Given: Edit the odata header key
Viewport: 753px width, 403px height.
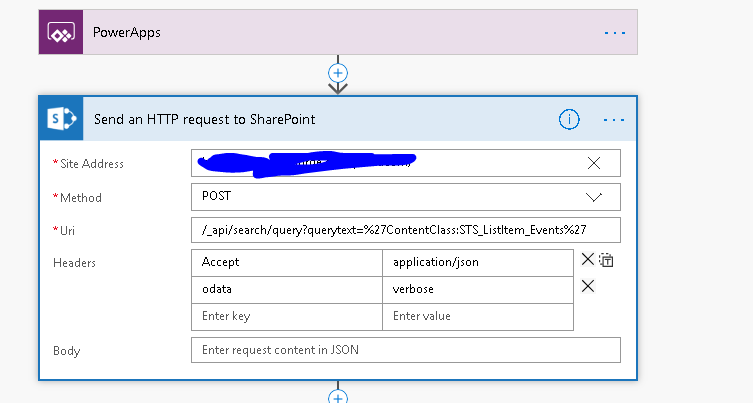Looking at the screenshot, I should pos(287,290).
